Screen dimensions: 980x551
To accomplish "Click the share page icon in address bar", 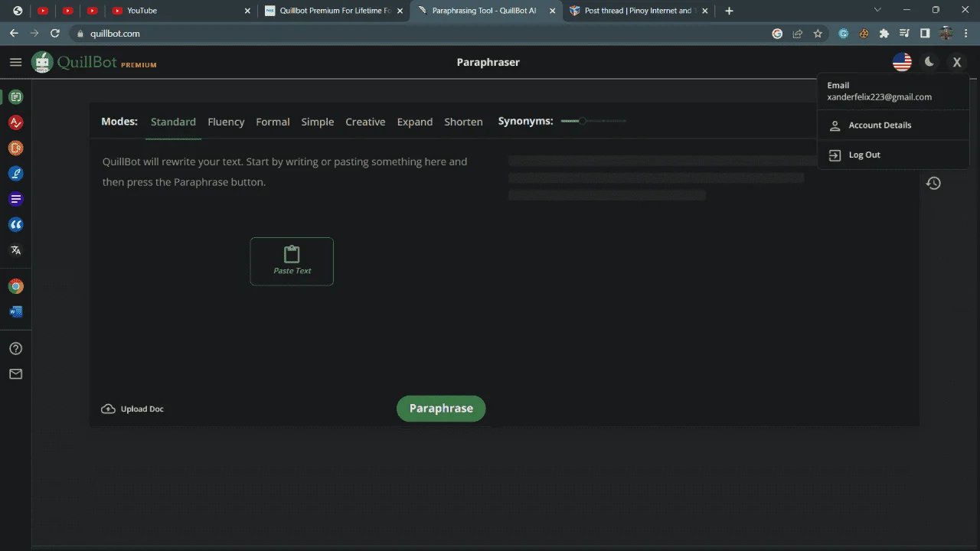I will tap(798, 34).
